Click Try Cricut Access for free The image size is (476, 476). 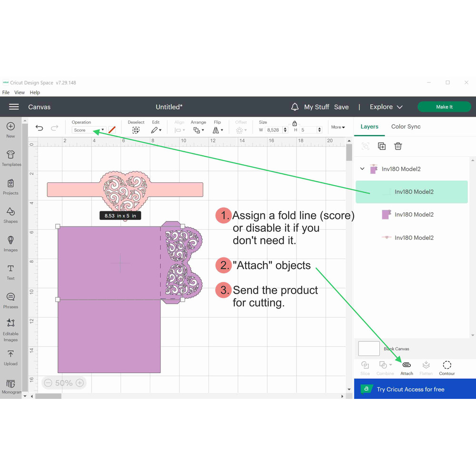(x=410, y=389)
